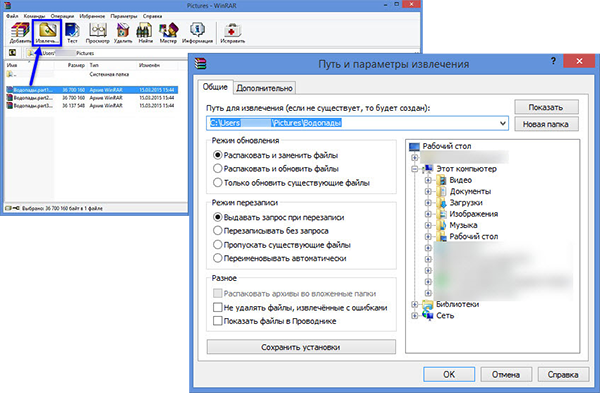This screenshot has height=393, width=600.
Task: Select Изображения folder in the tree
Action: tap(474, 214)
